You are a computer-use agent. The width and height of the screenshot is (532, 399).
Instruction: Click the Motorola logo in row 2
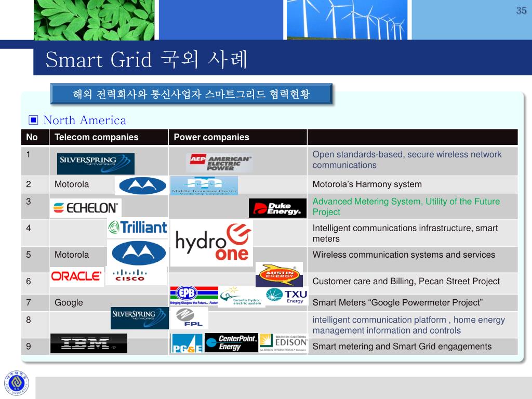click(x=142, y=185)
